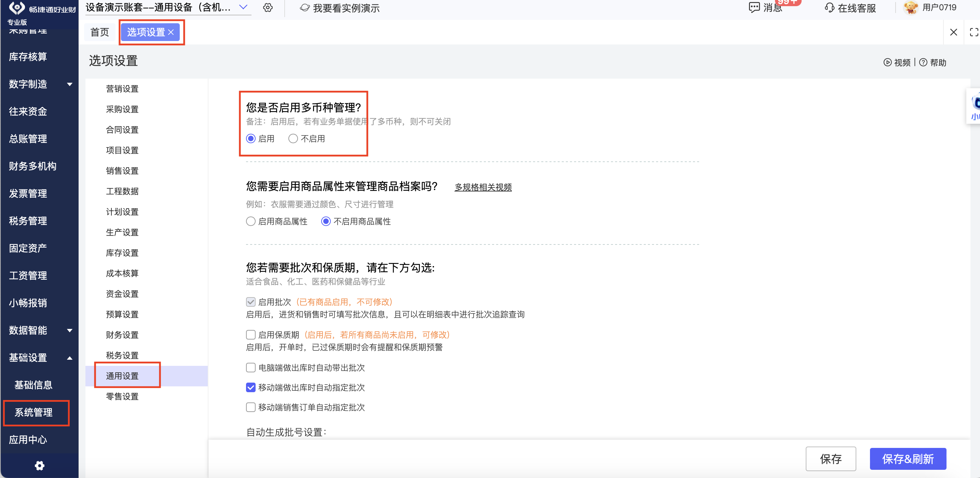Close the current page with top-right X

[953, 32]
